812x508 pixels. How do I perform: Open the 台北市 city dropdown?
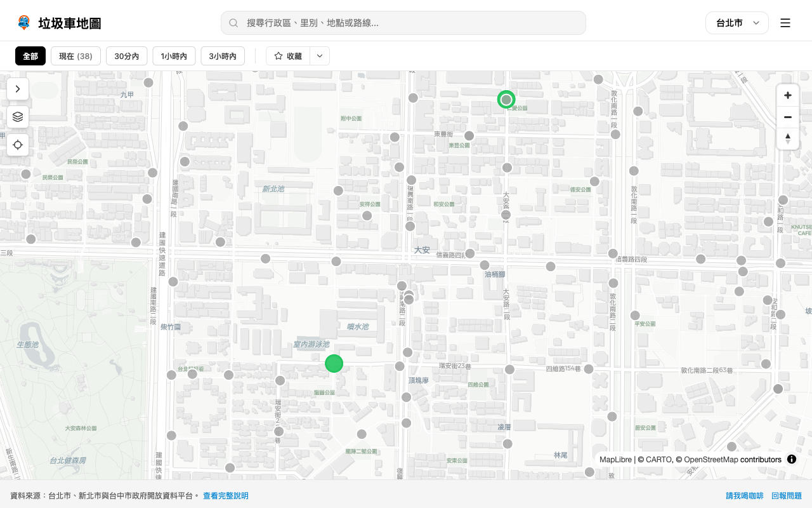click(737, 23)
